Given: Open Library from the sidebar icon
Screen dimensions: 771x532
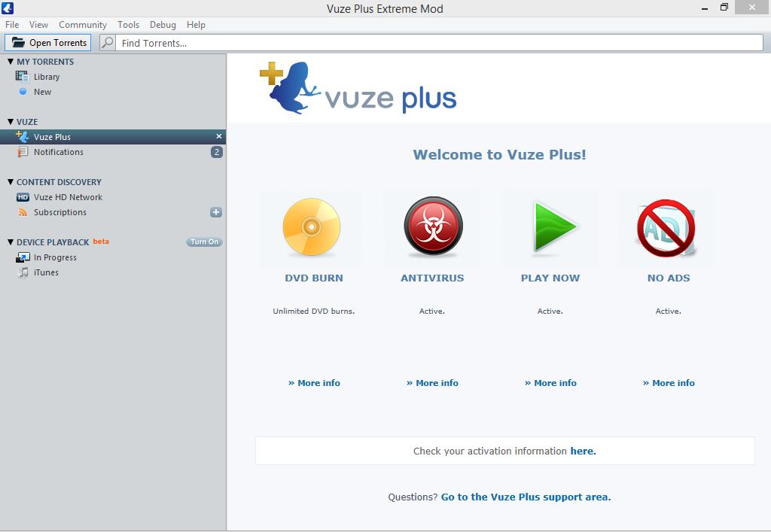Looking at the screenshot, I should 23,77.
